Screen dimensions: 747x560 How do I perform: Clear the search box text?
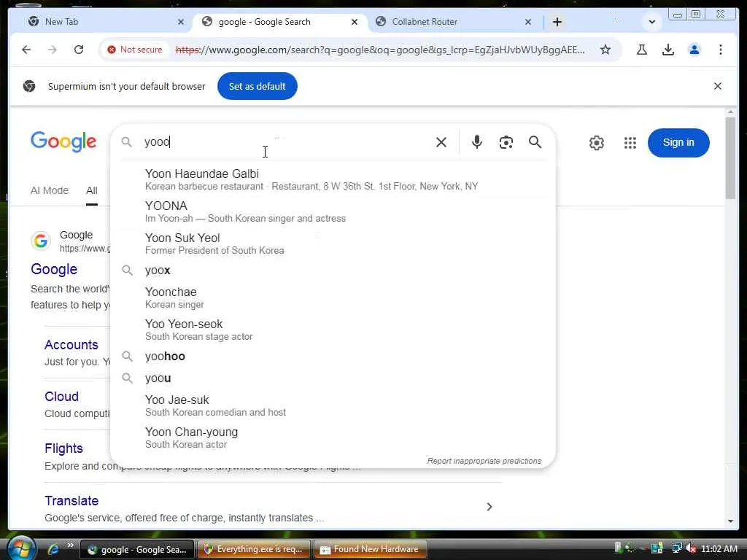(441, 142)
